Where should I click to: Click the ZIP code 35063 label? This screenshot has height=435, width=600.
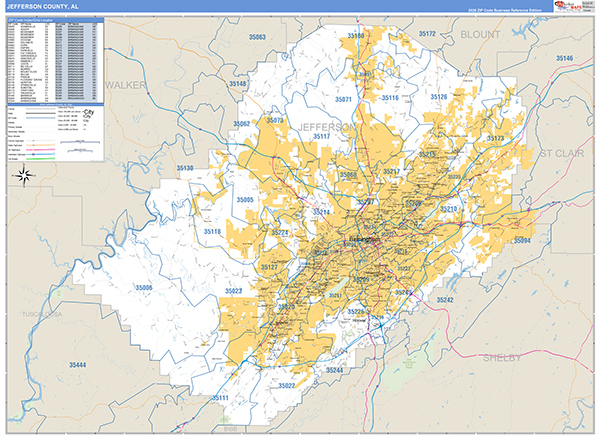(x=257, y=37)
